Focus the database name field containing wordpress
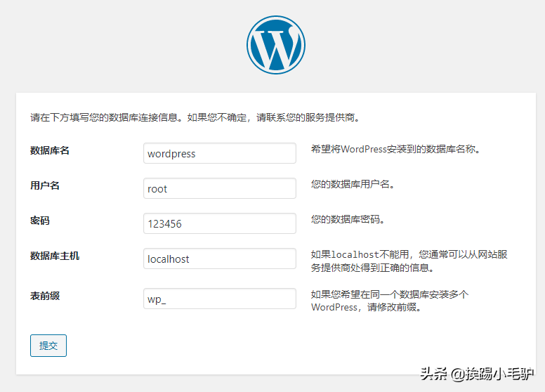Image resolution: width=545 pixels, height=392 pixels. point(220,153)
